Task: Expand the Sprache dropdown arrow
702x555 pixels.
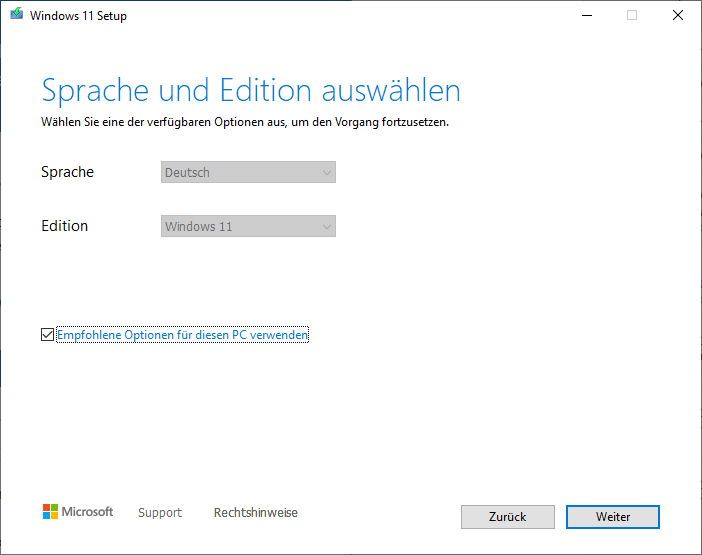Action: pos(326,173)
